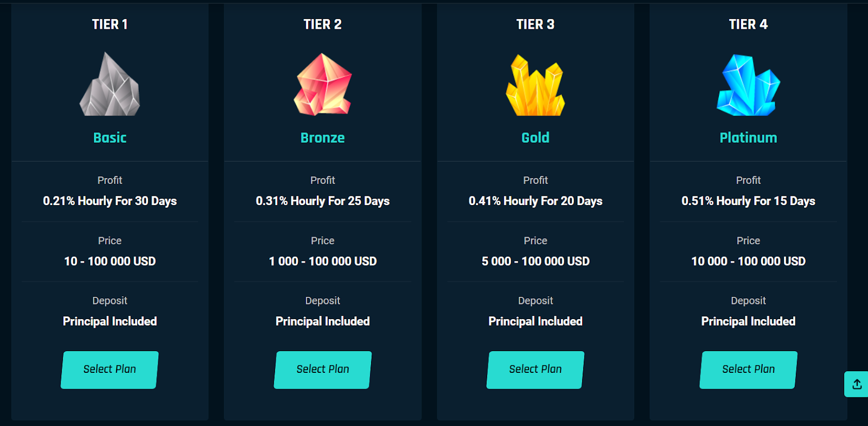Click the TIER 1 heading
Image resolution: width=868 pixels, height=426 pixels.
(110, 24)
